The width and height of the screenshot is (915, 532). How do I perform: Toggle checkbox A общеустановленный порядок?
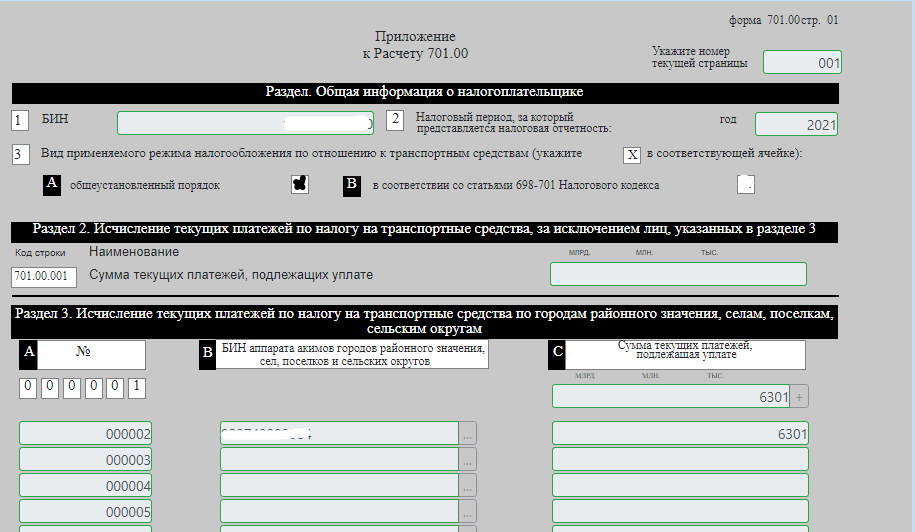(299, 184)
